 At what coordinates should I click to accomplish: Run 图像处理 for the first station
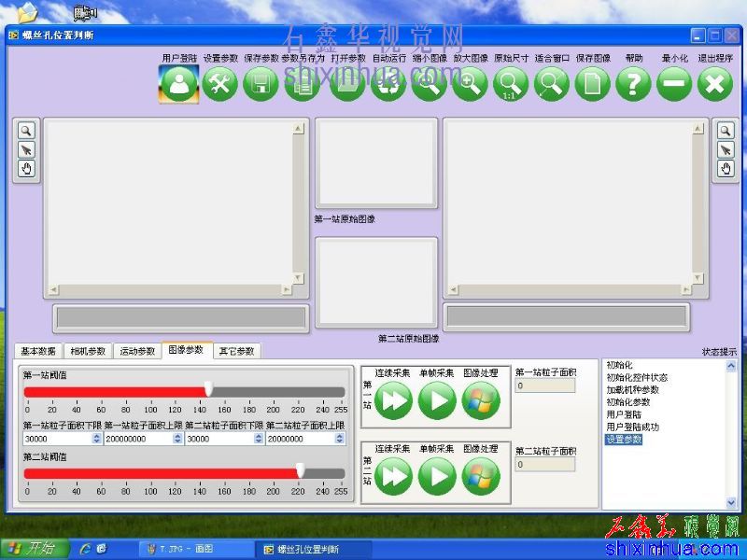pyautogui.click(x=481, y=400)
